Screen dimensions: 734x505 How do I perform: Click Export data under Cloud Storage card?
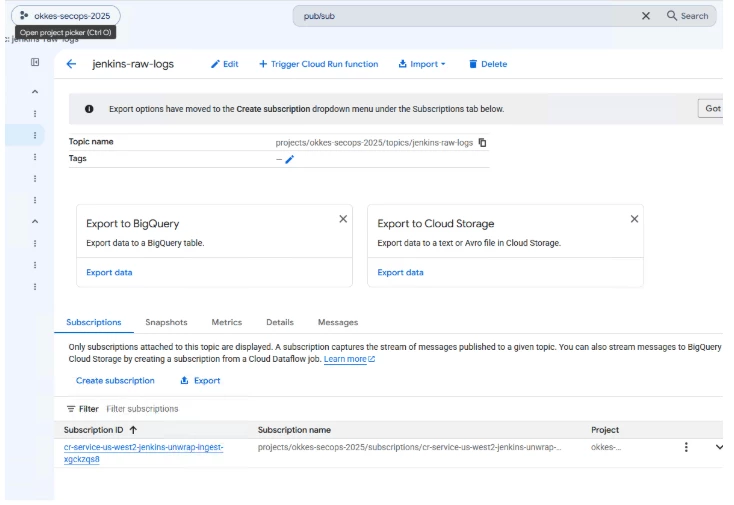(x=400, y=272)
